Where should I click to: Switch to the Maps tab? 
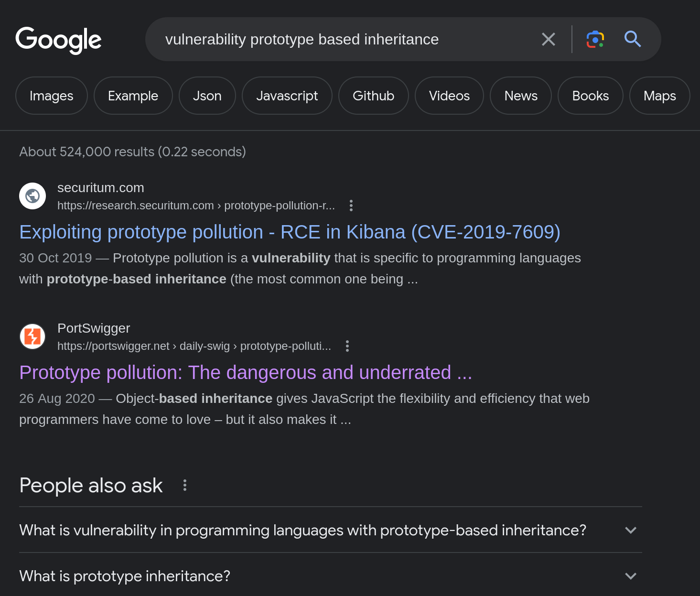tap(660, 96)
